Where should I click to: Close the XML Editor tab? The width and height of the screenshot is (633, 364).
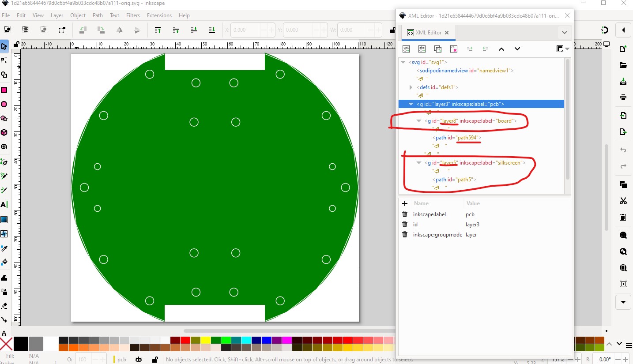447,33
